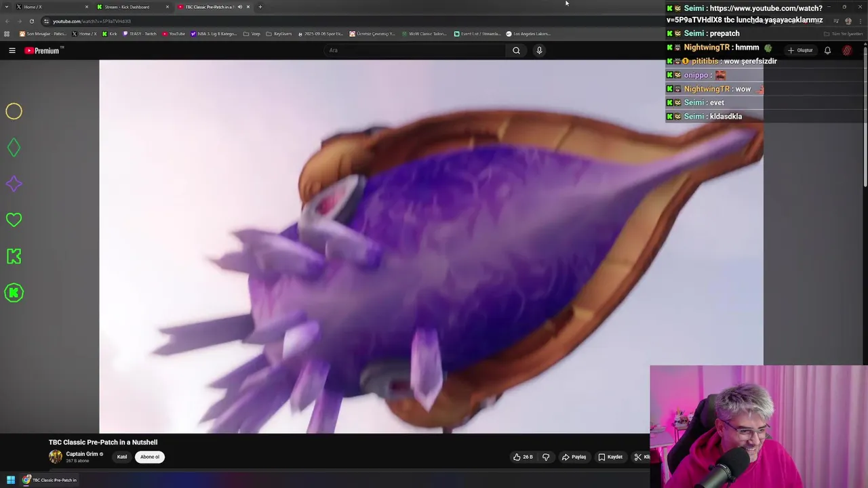868x488 pixels.
Task: Open the Windows Start menu
Action: point(11,480)
